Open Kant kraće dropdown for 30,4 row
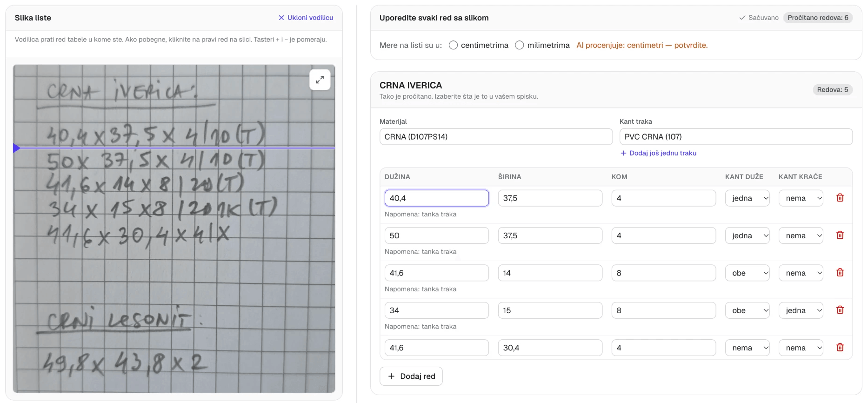 tap(801, 348)
